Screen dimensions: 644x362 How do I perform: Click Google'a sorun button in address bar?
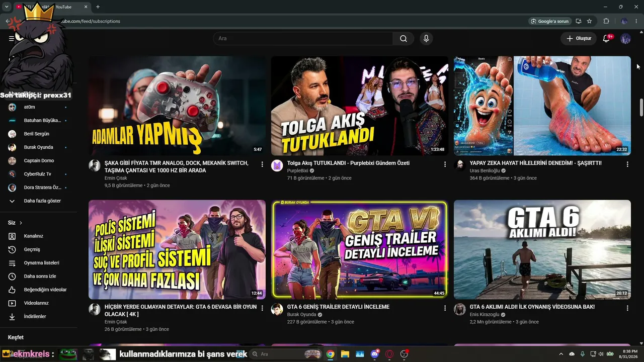pos(550,21)
